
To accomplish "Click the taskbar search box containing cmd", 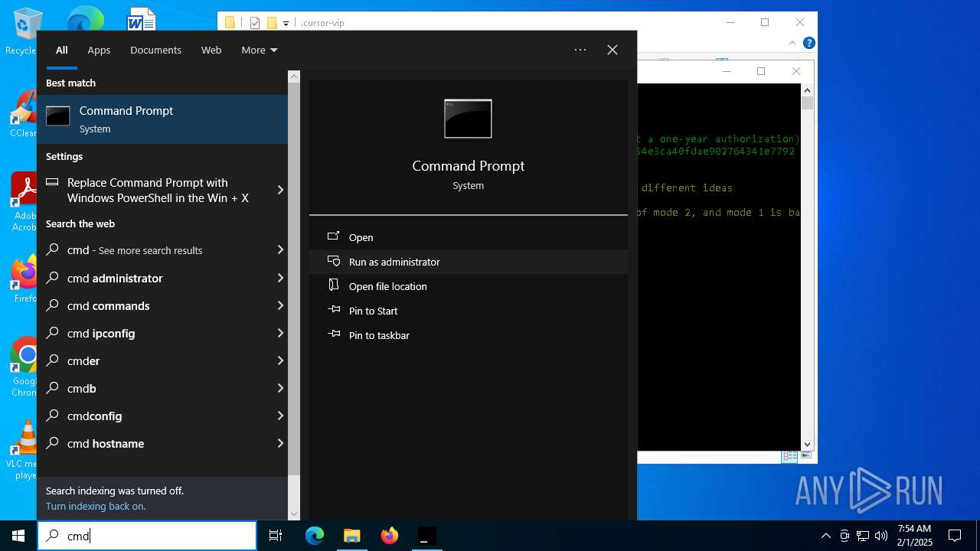I will tap(147, 536).
